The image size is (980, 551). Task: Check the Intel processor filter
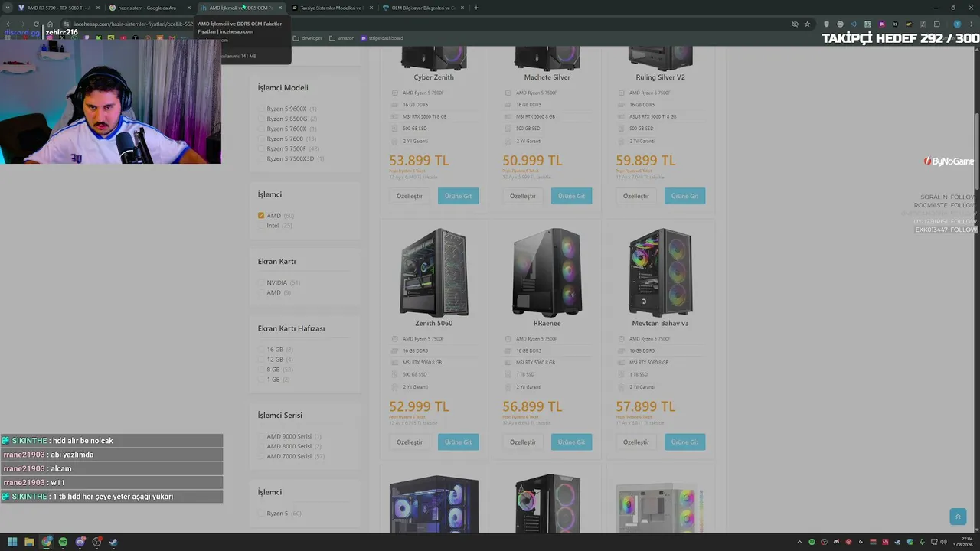pyautogui.click(x=261, y=226)
